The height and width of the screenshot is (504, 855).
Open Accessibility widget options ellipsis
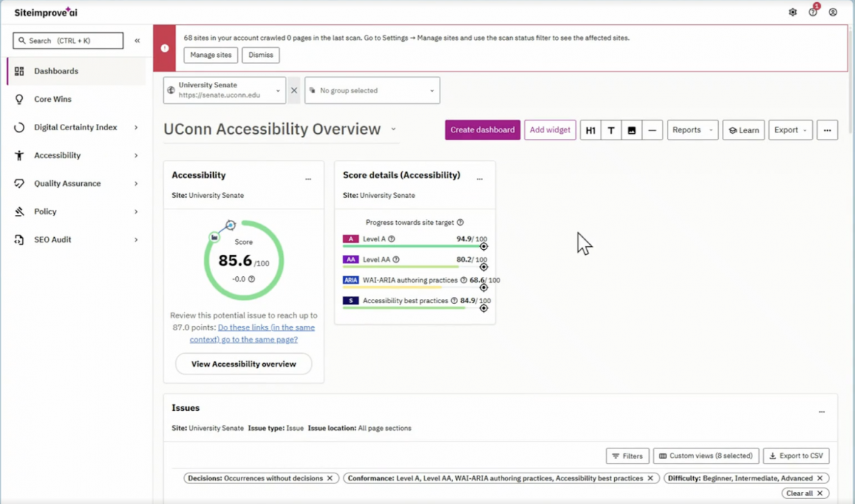pos(308,179)
